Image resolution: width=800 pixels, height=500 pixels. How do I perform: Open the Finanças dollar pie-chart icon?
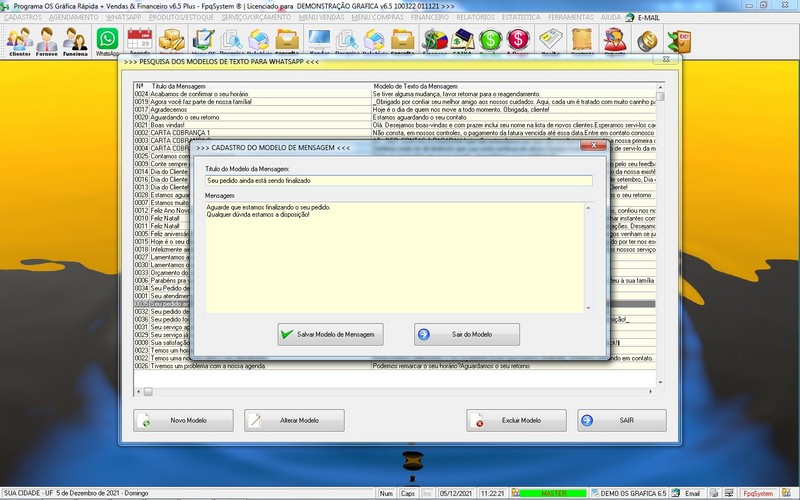[x=435, y=41]
